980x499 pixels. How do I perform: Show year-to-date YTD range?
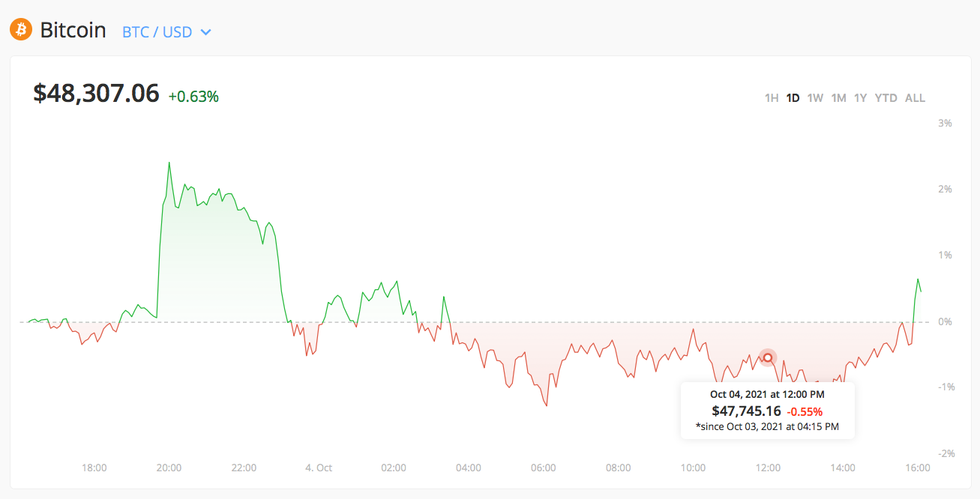click(886, 98)
